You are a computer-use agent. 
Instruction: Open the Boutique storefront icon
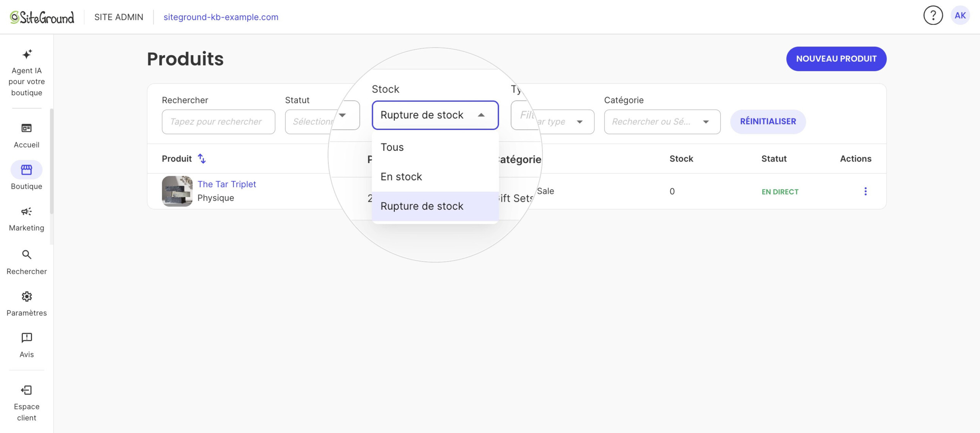click(x=26, y=169)
